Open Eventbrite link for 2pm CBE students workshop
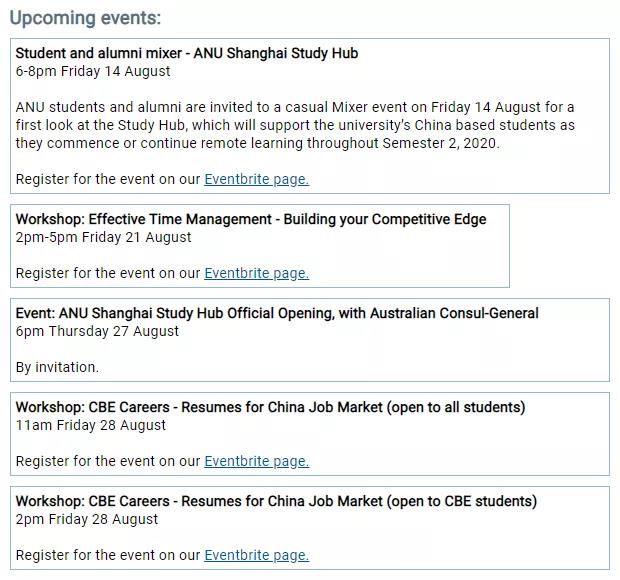The width and height of the screenshot is (620, 580). pos(257,555)
